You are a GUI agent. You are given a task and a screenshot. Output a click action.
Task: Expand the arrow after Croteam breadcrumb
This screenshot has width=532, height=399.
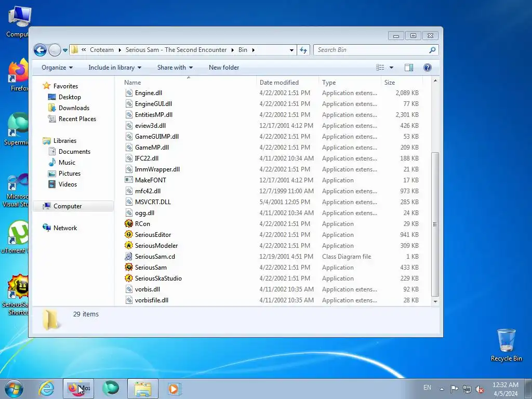120,50
